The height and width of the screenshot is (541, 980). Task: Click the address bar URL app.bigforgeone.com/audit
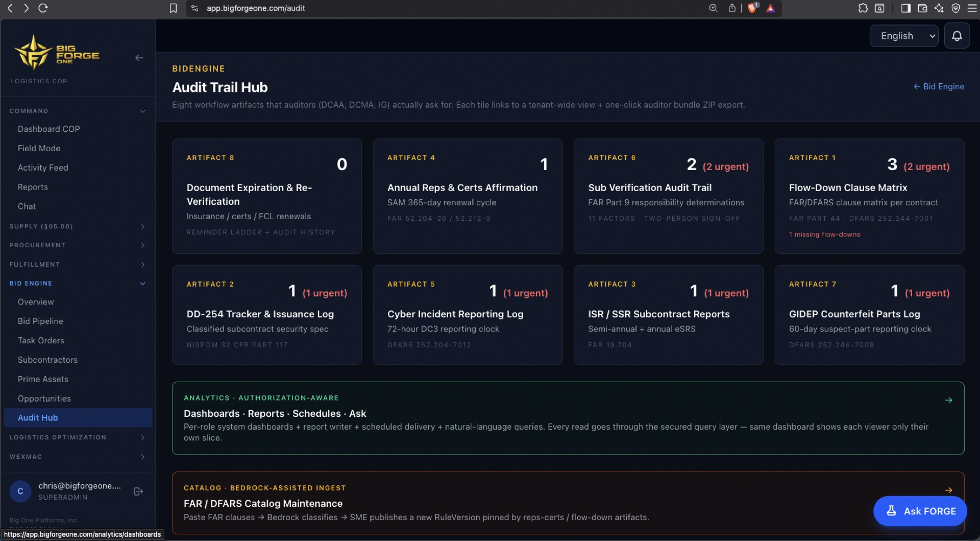[256, 8]
